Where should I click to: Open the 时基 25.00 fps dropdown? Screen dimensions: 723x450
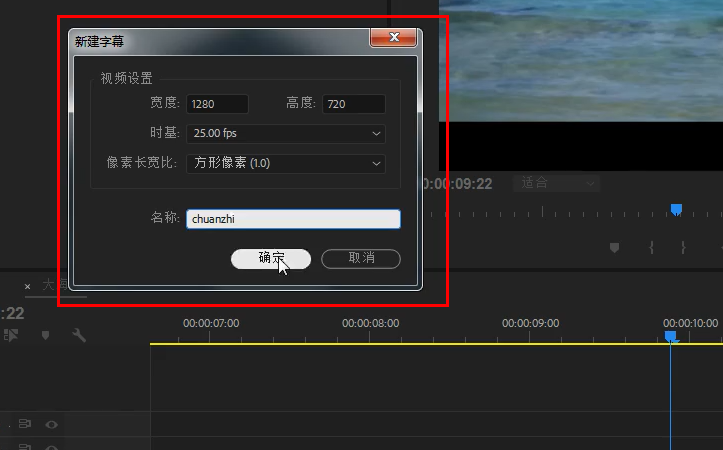(x=286, y=134)
